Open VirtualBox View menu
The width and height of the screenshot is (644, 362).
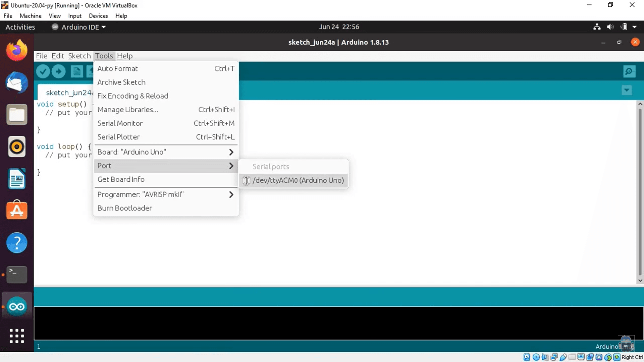55,16
